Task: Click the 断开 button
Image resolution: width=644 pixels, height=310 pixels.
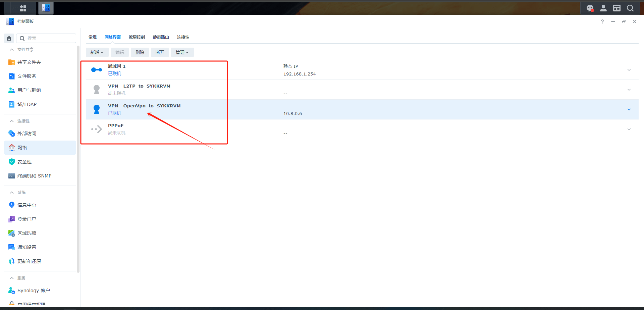Action: 160,52
